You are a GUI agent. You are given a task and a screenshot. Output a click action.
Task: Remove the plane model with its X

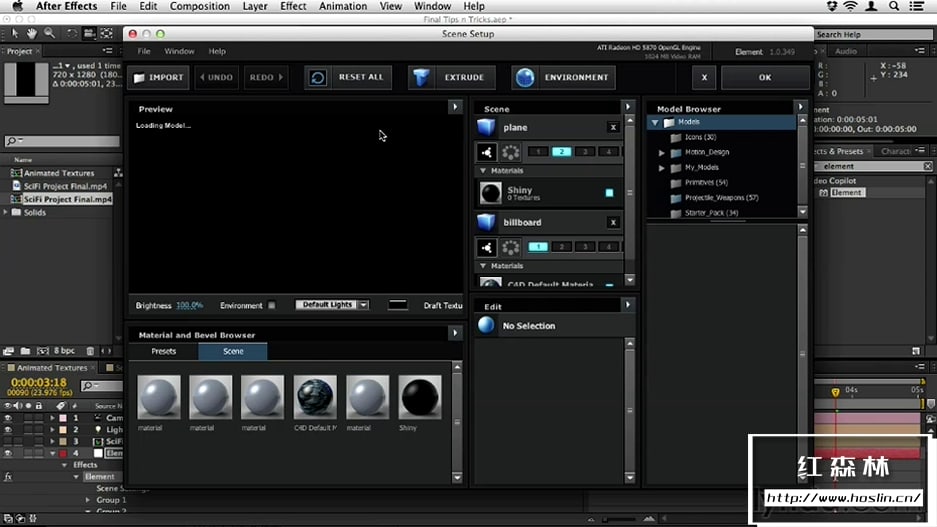(613, 127)
